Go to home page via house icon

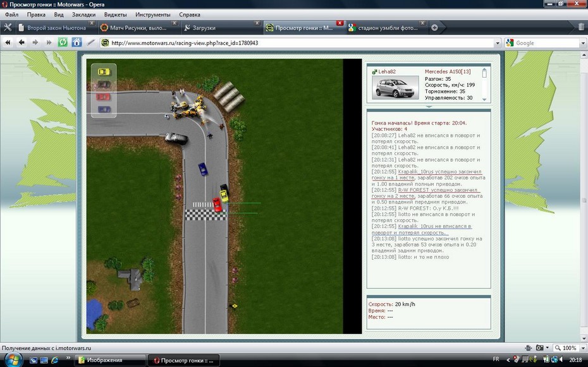[77, 42]
